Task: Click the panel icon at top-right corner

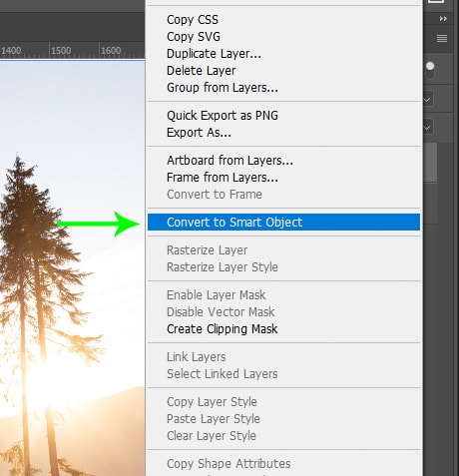Action: [436, 2]
